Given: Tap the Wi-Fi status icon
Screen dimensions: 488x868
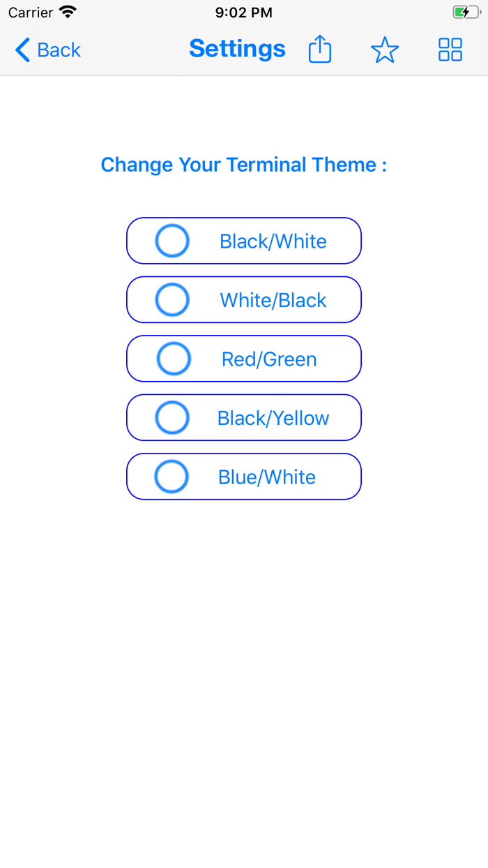Looking at the screenshot, I should (x=68, y=12).
